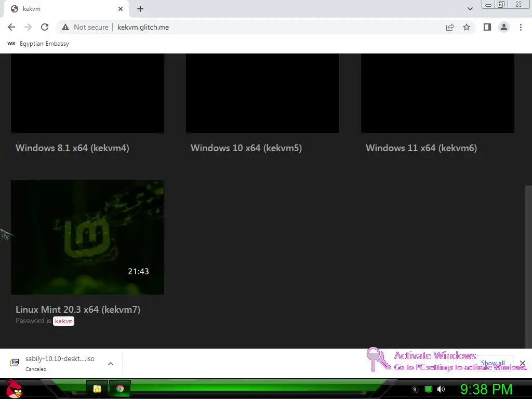Click the 9:38 PM taskbar clock
Viewport: 532px width, 399px height.
pos(486,389)
